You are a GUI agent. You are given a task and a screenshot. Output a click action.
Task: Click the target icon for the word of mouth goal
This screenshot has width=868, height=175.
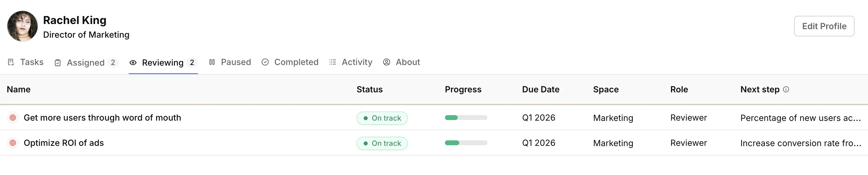(12, 118)
